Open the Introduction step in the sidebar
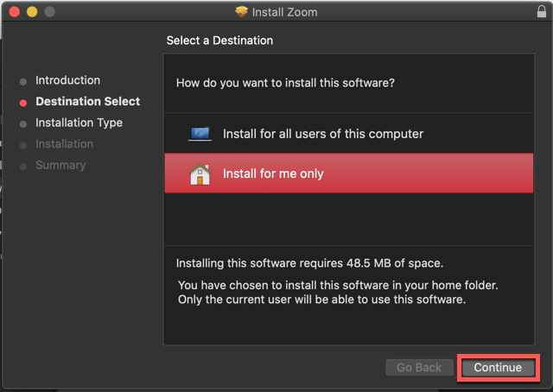Viewport: 553px width, 392px height. tap(67, 80)
